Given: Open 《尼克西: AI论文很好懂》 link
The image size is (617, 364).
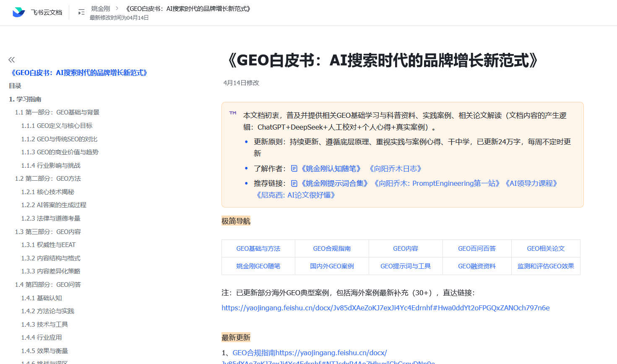Looking at the screenshot, I should (296, 195).
